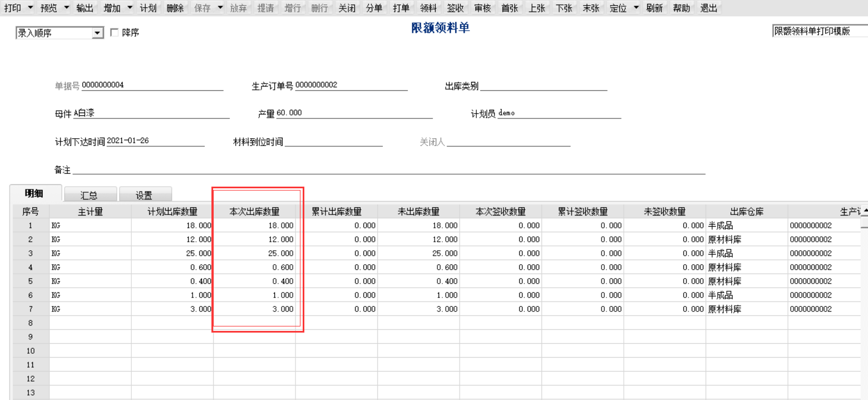Toggle the 降序 checkbox
The width and height of the screenshot is (868, 400).
[x=115, y=33]
